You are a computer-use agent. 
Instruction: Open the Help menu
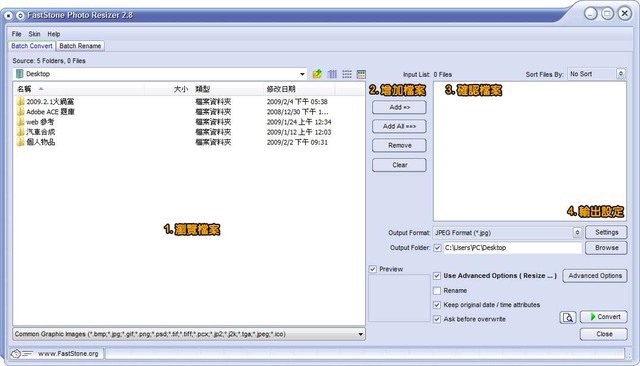(x=53, y=34)
